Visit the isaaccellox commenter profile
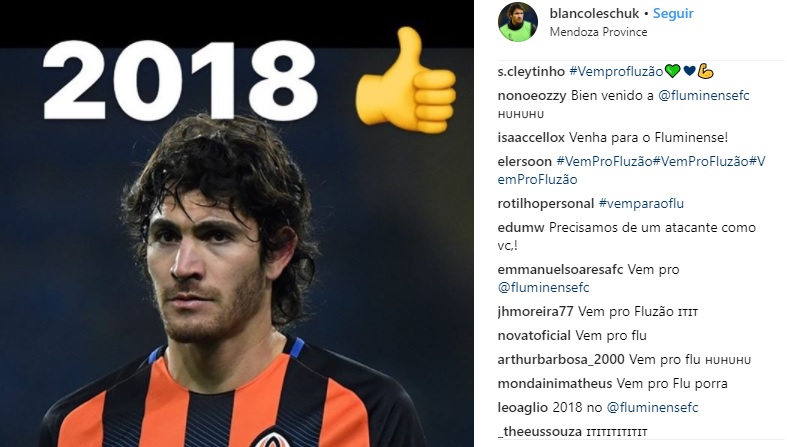The width and height of the screenshot is (787, 447). pos(531,137)
